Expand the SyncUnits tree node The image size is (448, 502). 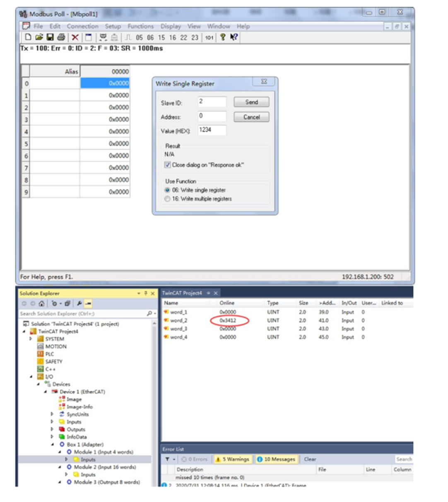(52, 414)
